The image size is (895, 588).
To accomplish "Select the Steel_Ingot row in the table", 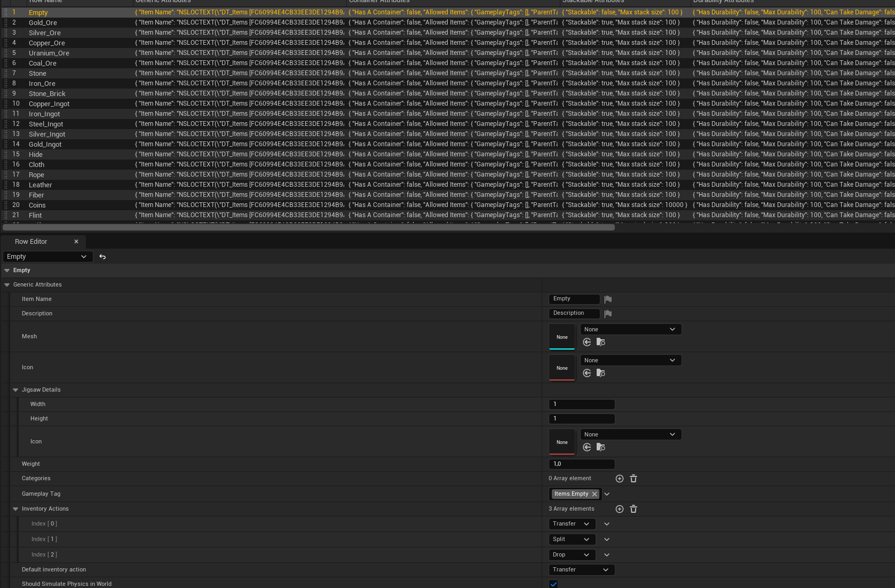I will coord(447,124).
